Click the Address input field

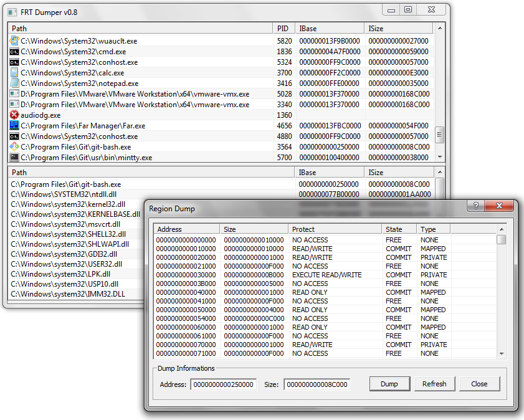point(224,384)
